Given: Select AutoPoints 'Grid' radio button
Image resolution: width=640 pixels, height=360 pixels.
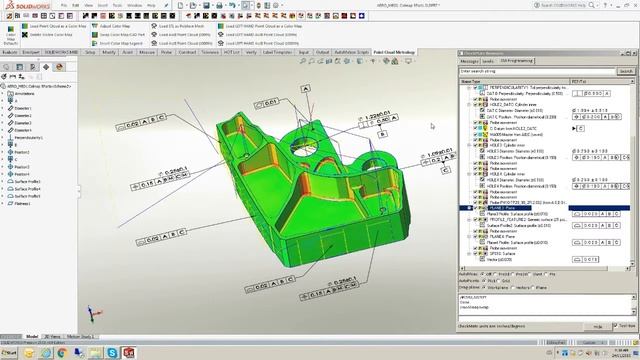Looking at the screenshot, I should 499,281.
